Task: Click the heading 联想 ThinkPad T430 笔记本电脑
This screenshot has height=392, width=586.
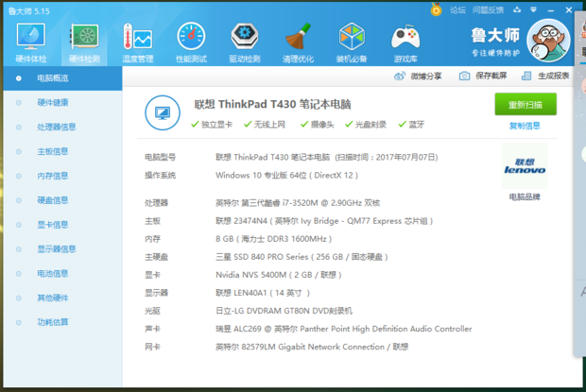Action: click(x=272, y=104)
